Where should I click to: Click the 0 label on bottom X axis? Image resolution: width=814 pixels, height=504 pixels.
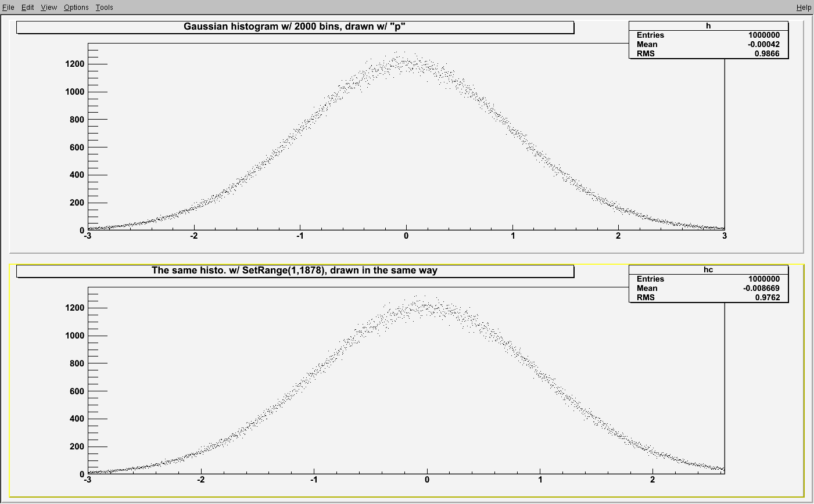click(x=427, y=480)
